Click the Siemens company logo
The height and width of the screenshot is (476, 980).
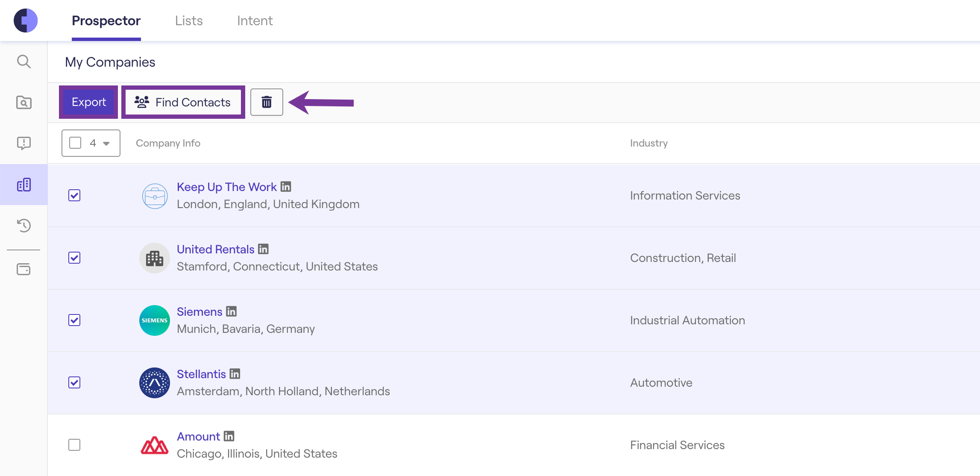click(x=155, y=320)
